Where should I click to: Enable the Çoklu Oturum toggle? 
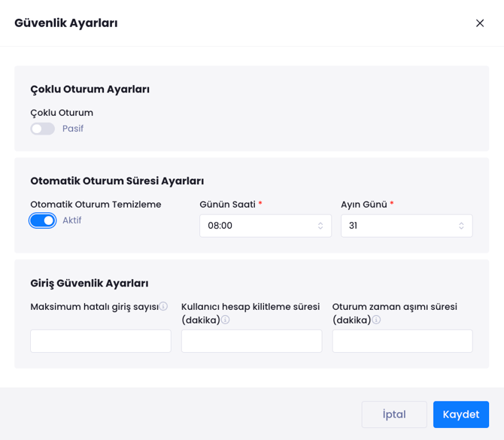tap(42, 129)
